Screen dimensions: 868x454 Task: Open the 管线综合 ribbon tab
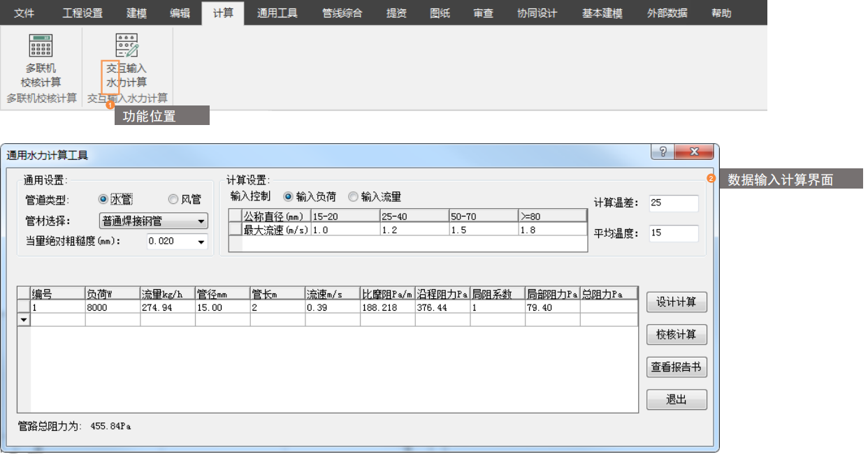click(342, 13)
